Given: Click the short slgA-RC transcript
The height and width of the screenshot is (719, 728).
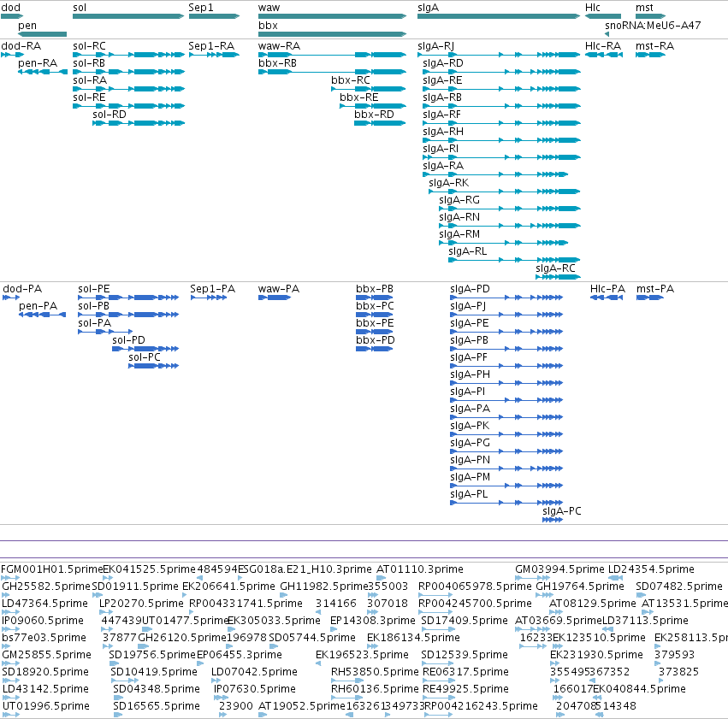Looking at the screenshot, I should [558, 277].
